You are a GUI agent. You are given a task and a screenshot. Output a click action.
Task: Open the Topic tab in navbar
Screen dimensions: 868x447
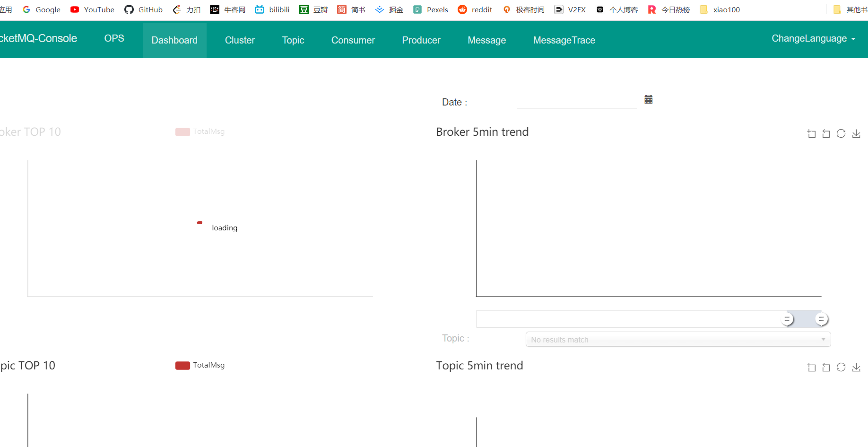293,40
